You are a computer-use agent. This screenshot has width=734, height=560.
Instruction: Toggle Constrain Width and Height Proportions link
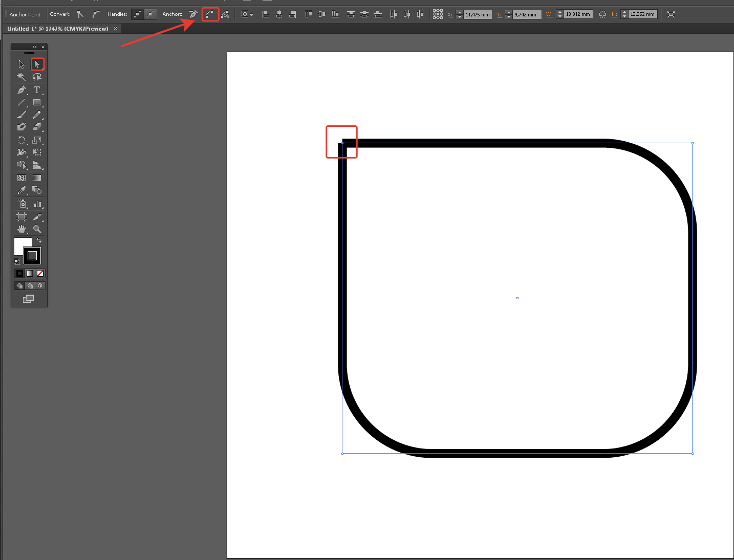[602, 14]
